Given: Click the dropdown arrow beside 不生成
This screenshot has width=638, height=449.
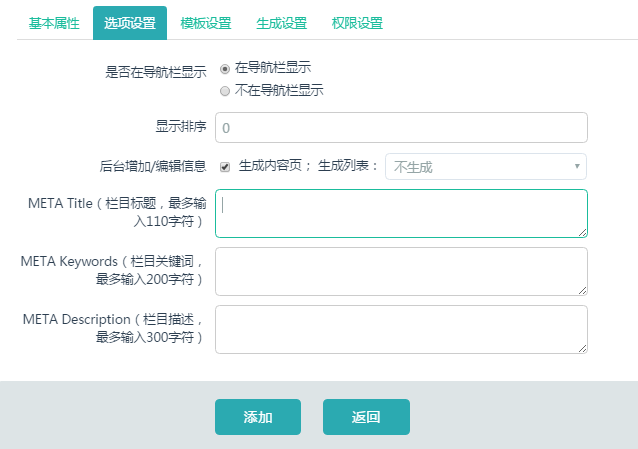Looking at the screenshot, I should [577, 166].
